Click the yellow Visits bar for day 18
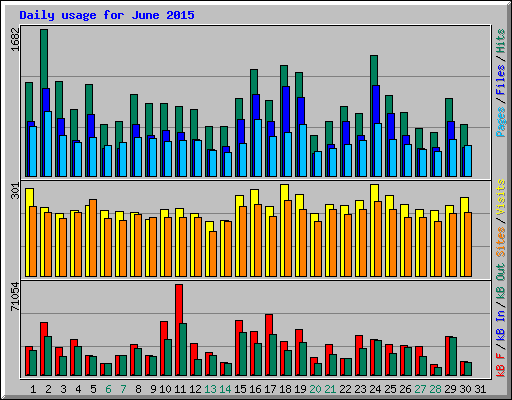 (x=284, y=192)
